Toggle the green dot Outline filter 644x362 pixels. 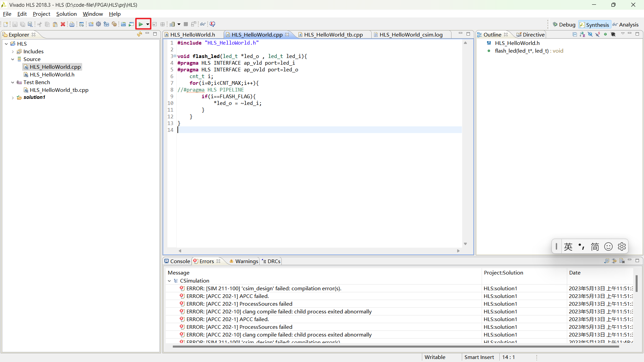tap(605, 34)
